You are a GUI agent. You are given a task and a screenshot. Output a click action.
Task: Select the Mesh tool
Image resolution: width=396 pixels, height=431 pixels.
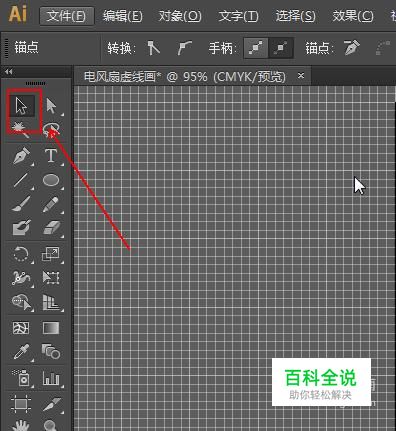point(21,328)
